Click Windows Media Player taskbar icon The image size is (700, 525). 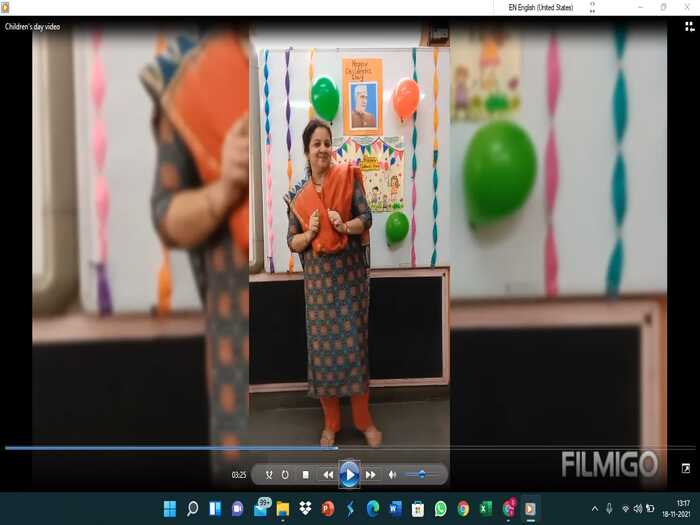click(x=530, y=508)
